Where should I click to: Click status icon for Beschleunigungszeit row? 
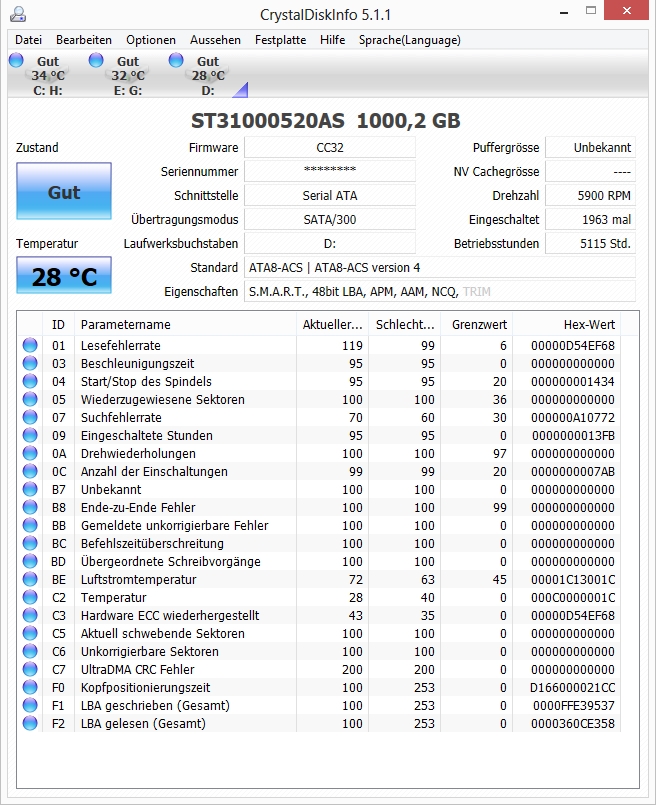tap(30, 363)
